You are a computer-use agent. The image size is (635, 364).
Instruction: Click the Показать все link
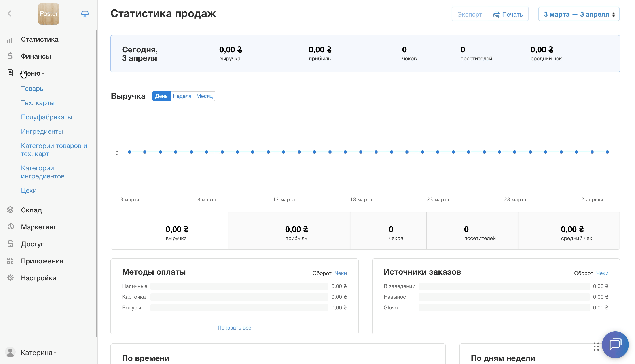[x=234, y=328]
